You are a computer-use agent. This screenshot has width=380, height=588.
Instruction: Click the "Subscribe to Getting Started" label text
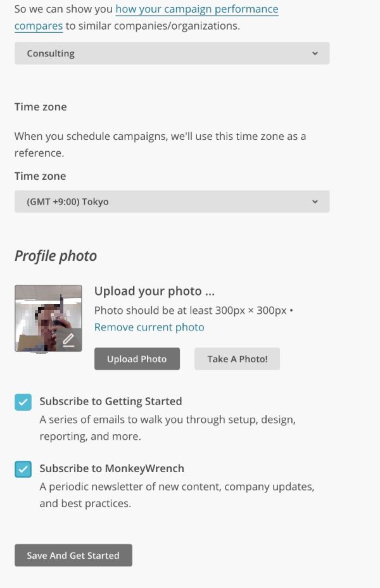pyautogui.click(x=111, y=401)
